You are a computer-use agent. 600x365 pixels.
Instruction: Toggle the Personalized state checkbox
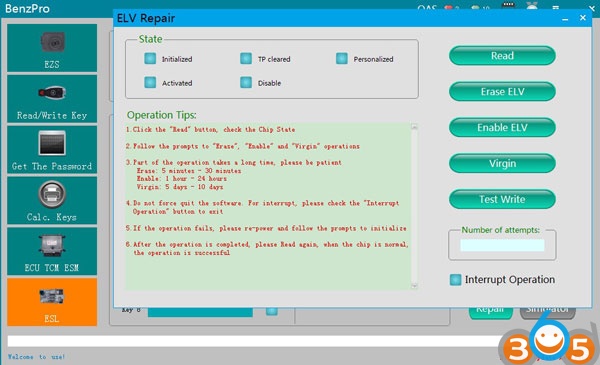point(342,59)
